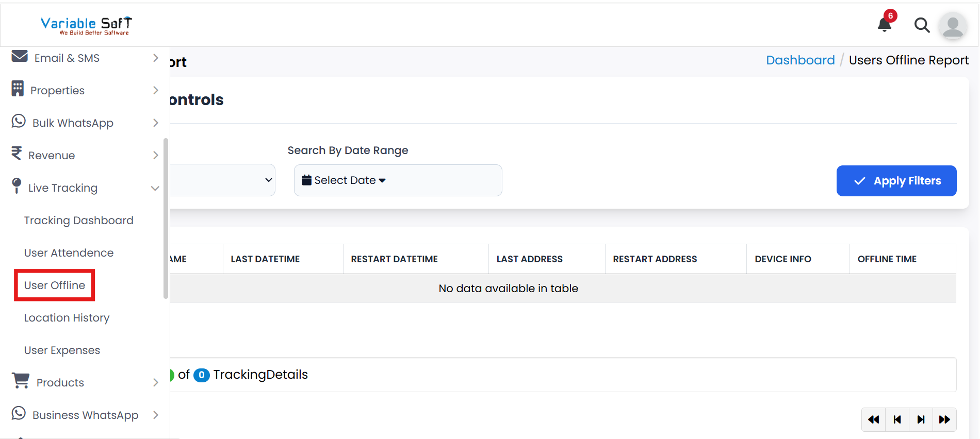Image resolution: width=980 pixels, height=439 pixels.
Task: Click the search magnifier icon
Action: tap(922, 25)
